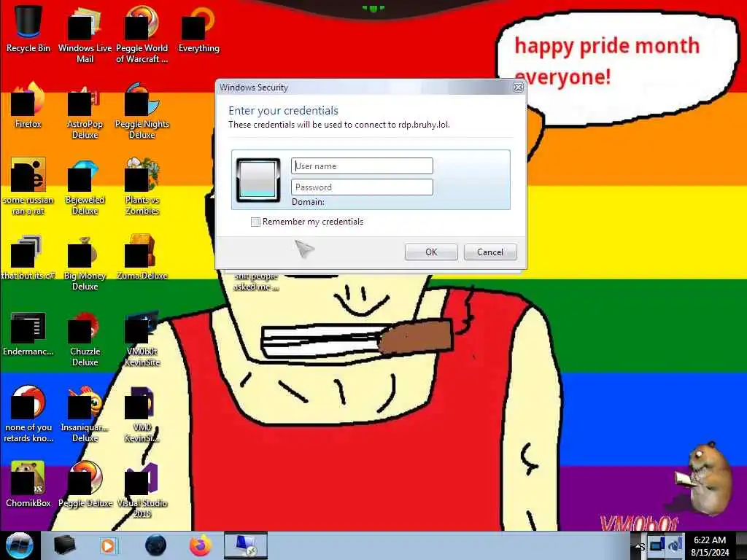
Task: Select the Firefox desktop shortcut
Action: (x=28, y=105)
